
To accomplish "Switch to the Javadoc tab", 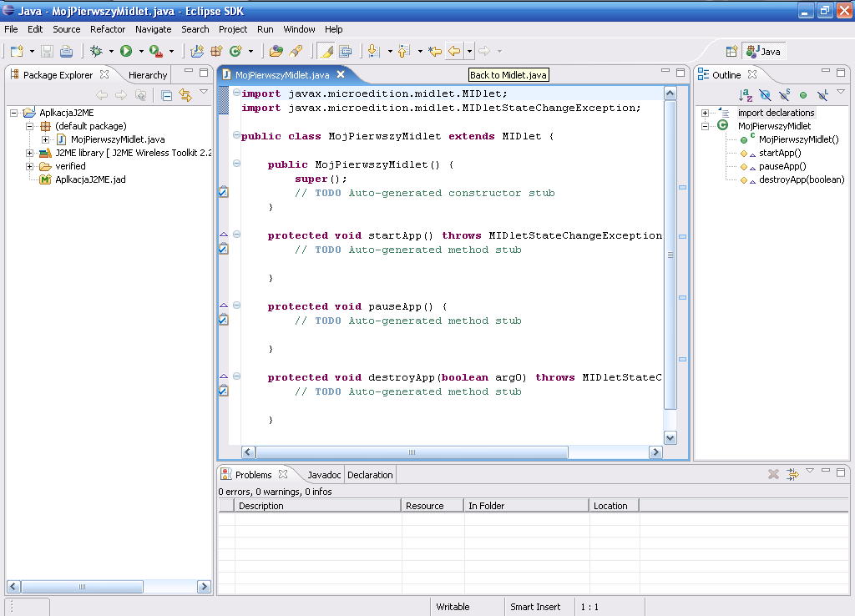I will click(324, 476).
